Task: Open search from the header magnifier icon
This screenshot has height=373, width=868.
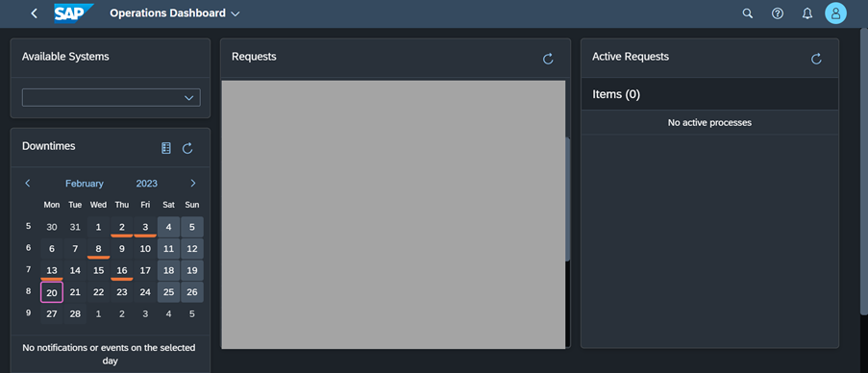Action: coord(747,13)
